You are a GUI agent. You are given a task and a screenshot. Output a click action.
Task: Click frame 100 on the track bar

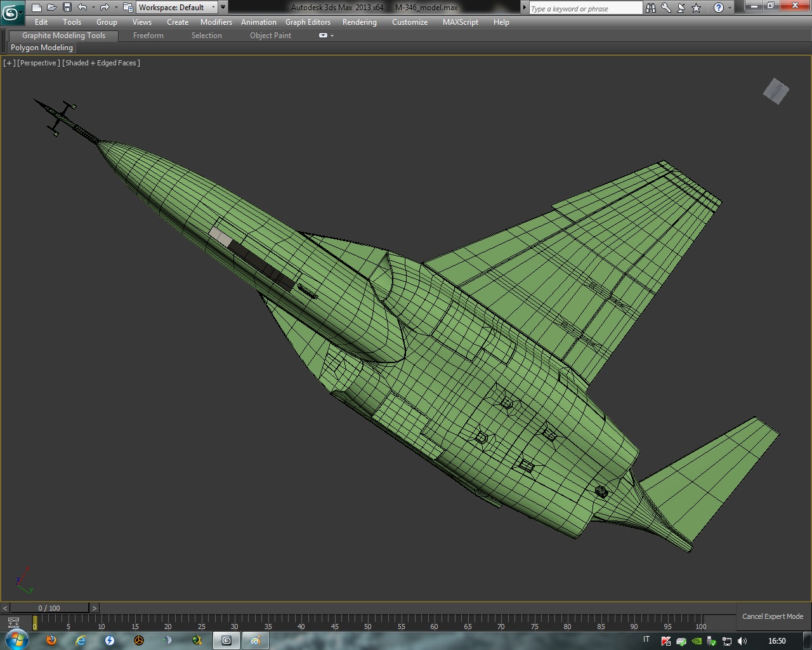point(701,622)
